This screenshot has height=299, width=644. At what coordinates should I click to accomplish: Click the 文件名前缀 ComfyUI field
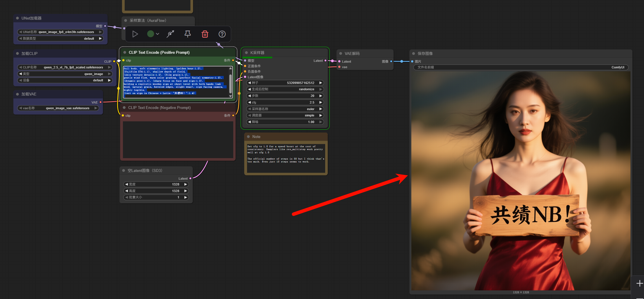coord(521,67)
